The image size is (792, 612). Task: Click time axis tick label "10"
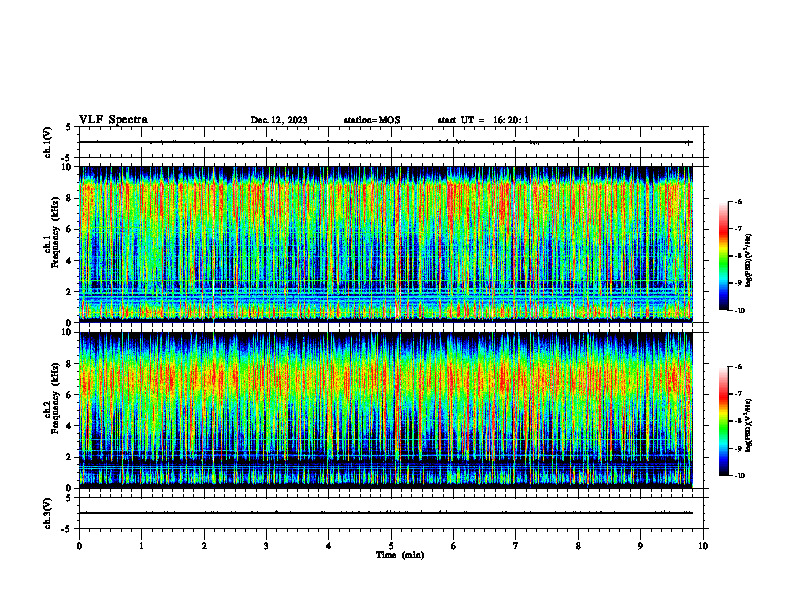coord(703,546)
